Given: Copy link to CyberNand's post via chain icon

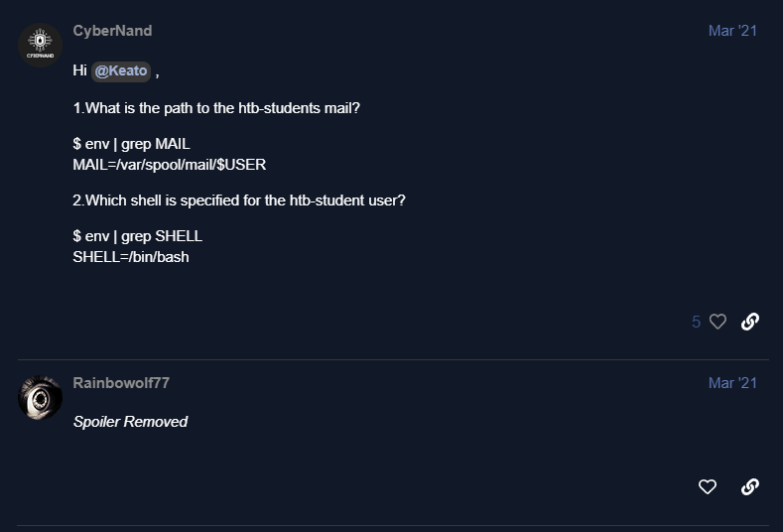Looking at the screenshot, I should coord(750,322).
